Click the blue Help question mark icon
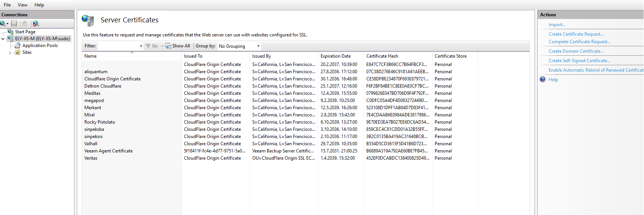644x215 pixels. pyautogui.click(x=543, y=80)
